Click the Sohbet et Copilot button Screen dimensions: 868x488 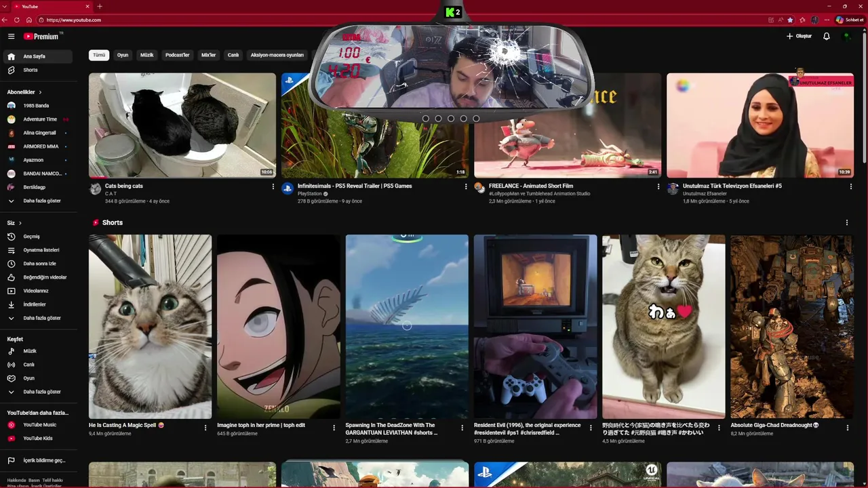click(850, 20)
